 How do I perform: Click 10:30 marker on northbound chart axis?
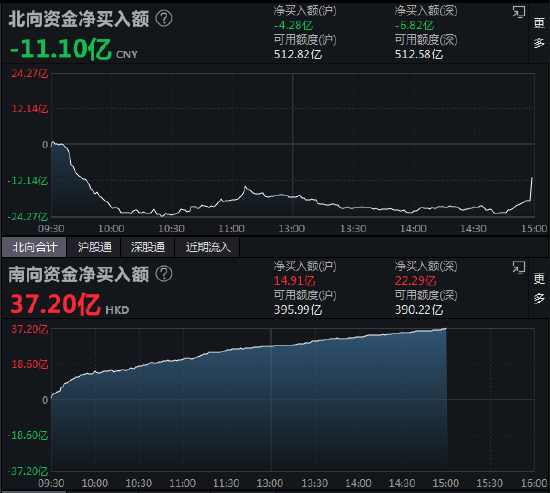pos(171,229)
